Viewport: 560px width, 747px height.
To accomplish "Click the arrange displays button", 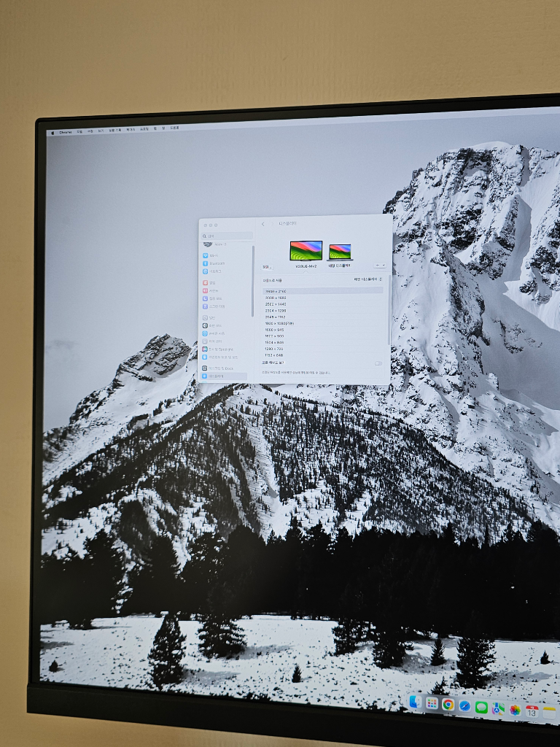I will click(267, 266).
